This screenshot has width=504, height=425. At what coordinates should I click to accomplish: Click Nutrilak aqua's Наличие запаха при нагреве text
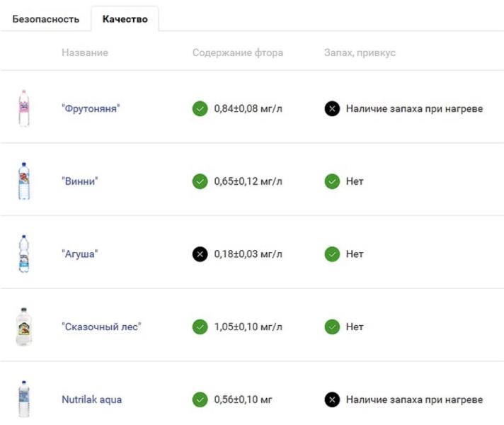point(414,399)
